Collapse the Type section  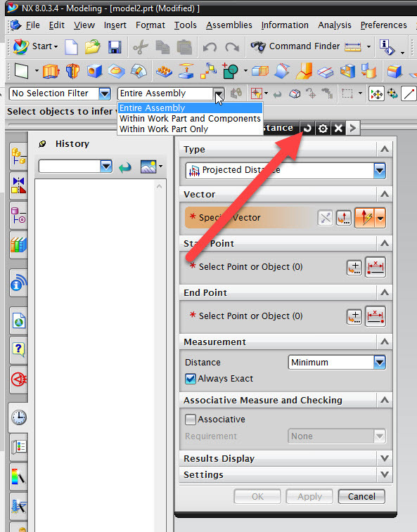[x=385, y=149]
